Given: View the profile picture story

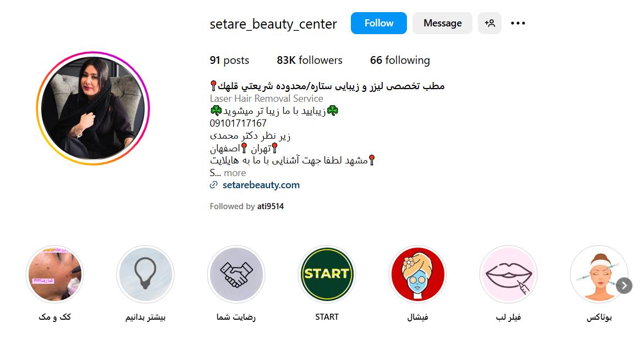Looking at the screenshot, I should click(x=93, y=108).
